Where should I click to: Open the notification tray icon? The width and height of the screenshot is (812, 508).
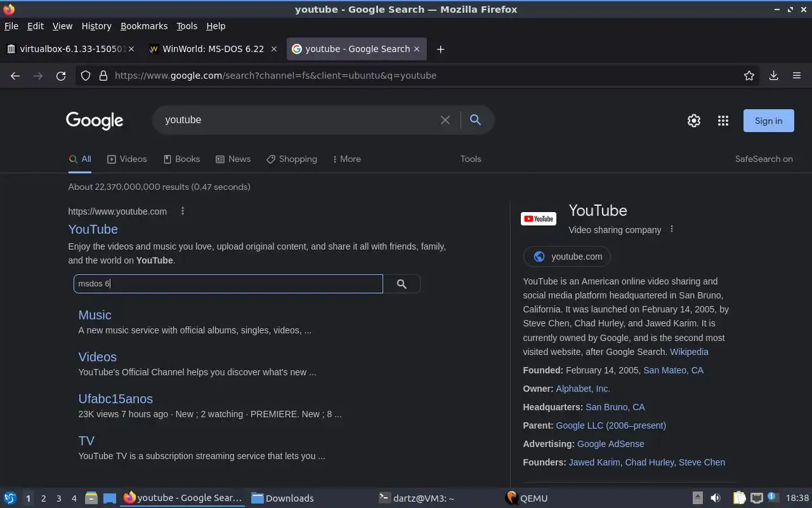(773, 498)
